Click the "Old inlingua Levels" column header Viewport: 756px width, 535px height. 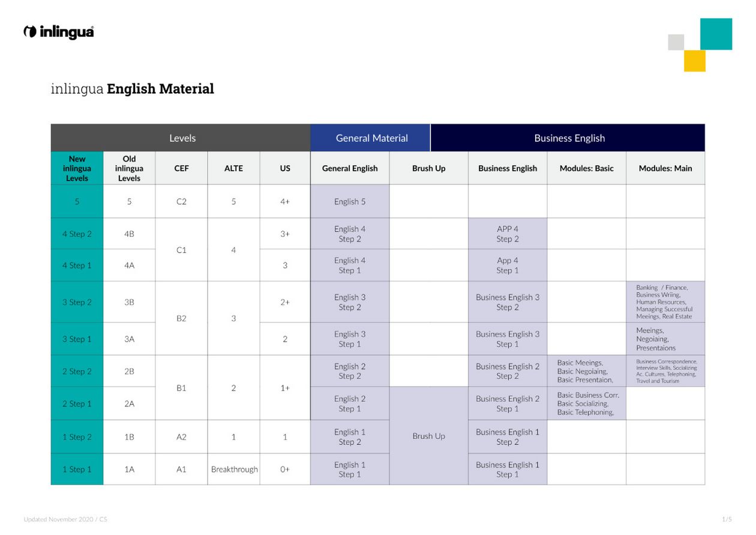tap(129, 168)
